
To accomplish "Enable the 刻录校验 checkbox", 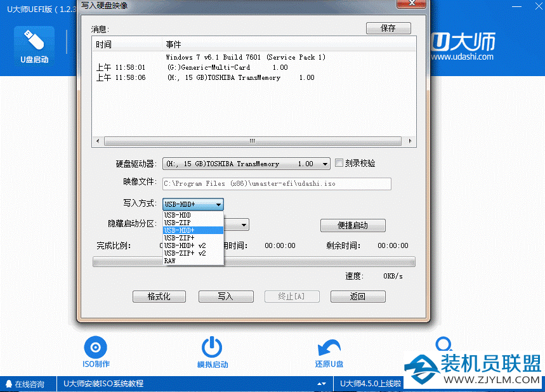I will (x=339, y=163).
